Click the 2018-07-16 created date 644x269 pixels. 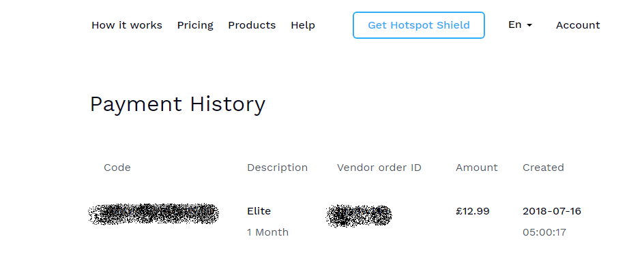pos(552,211)
